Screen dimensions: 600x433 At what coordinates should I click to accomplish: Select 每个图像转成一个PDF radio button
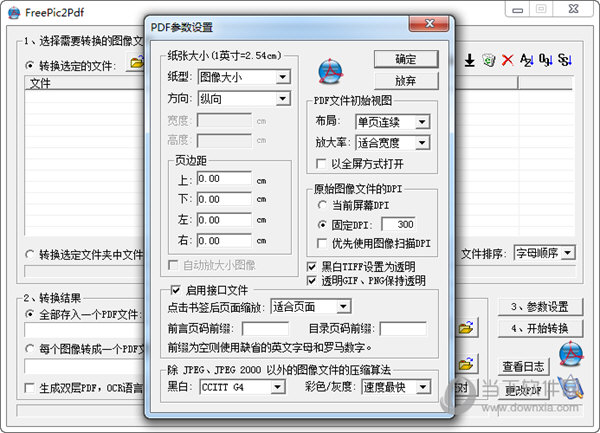[29, 349]
